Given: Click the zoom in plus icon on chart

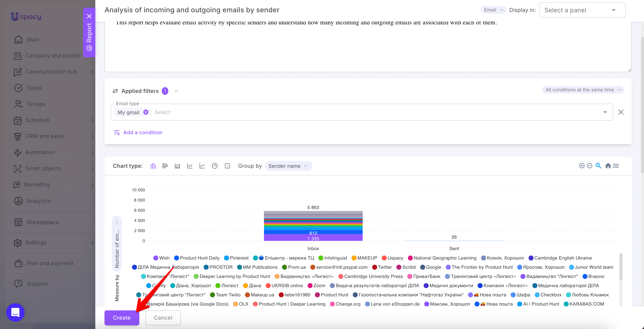Looking at the screenshot, I should (582, 166).
